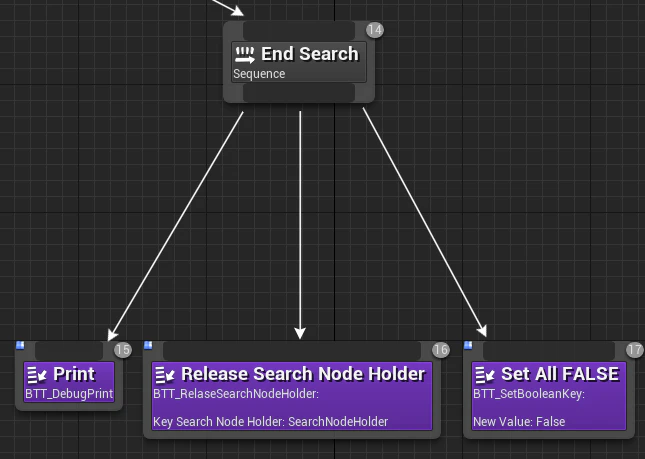Click the 'BTT_RelaseSearchNodeHolder:' text
The width and height of the screenshot is (645, 459).
236,394
